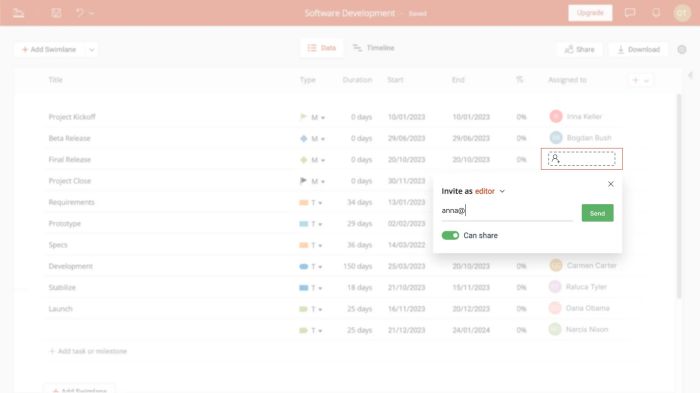Click the Assigned to column header
The height and width of the screenshot is (393, 700).
[567, 80]
